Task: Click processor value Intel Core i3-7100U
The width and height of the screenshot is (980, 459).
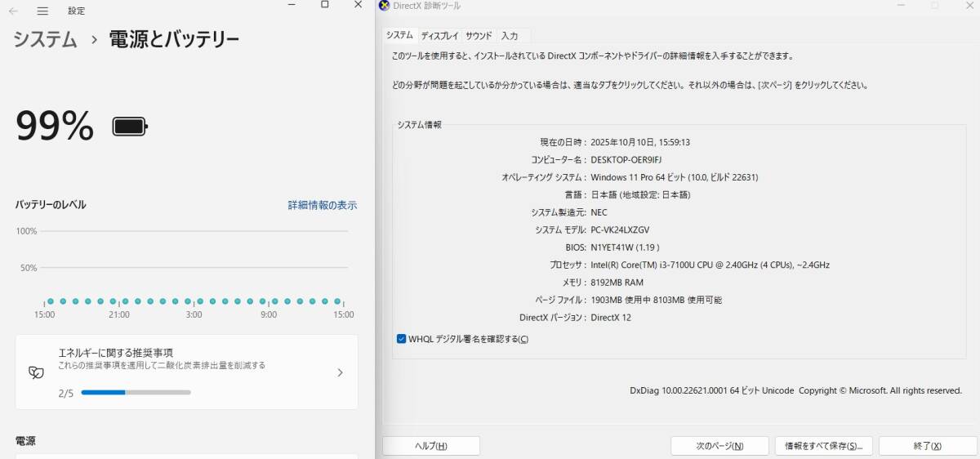Action: pyautogui.click(x=710, y=265)
